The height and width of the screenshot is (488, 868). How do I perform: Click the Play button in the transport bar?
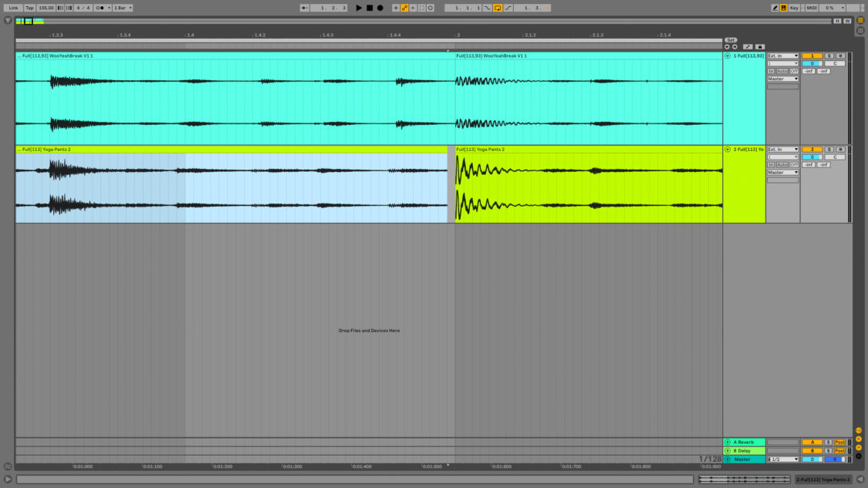coord(358,7)
